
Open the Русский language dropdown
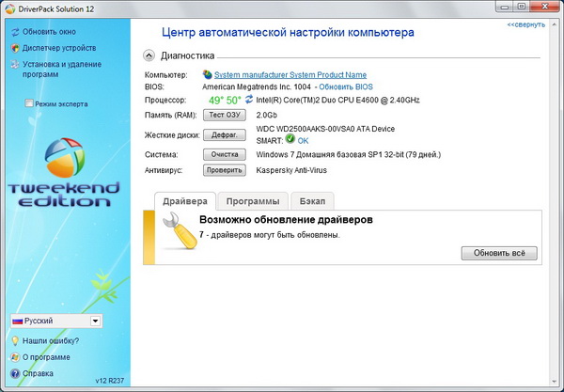(96, 321)
